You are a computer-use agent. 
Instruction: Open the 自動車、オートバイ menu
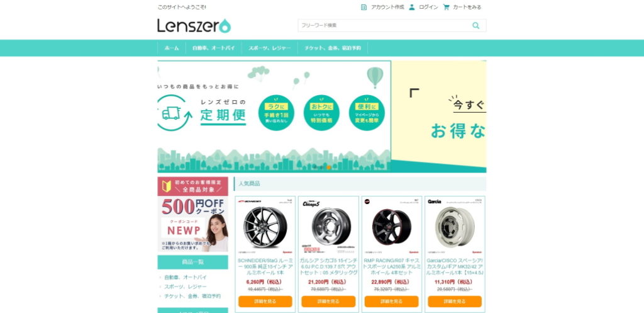click(214, 48)
